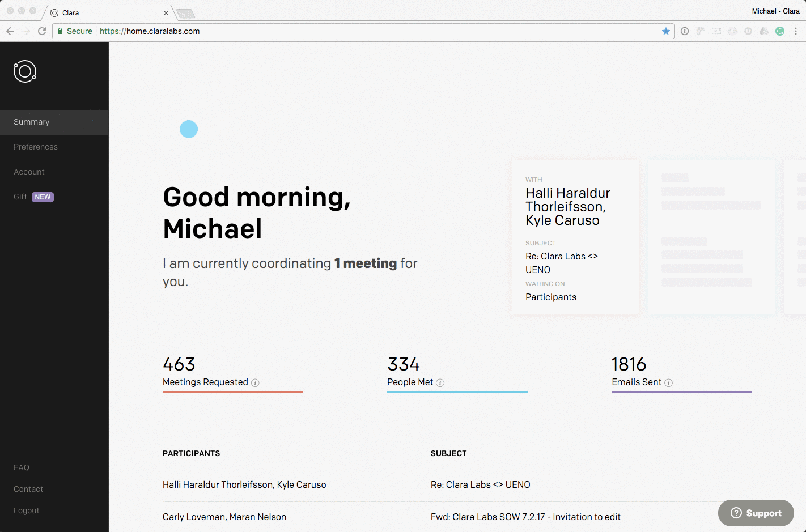
Task: Open the Summary section
Action: (x=54, y=122)
